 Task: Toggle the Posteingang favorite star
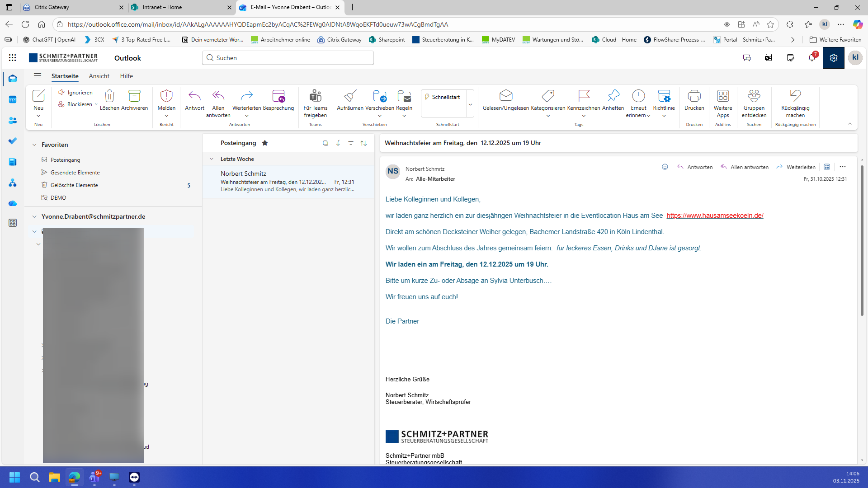coord(265,143)
